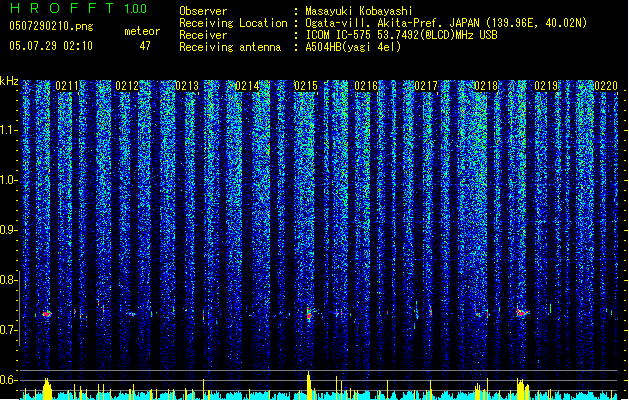Viewport: 629px width, 400px height.
Task: Click the 1.0 frequency axis label
Action: [x=8, y=180]
